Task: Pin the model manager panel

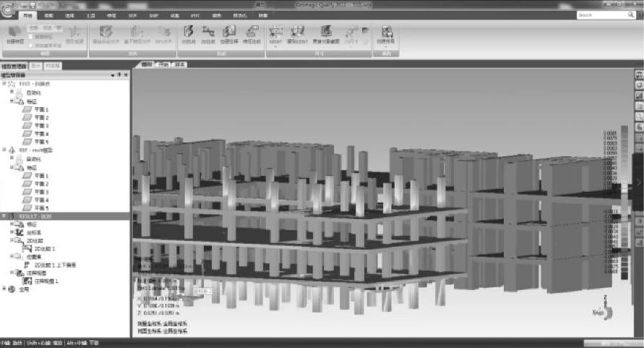Action: click(x=119, y=75)
